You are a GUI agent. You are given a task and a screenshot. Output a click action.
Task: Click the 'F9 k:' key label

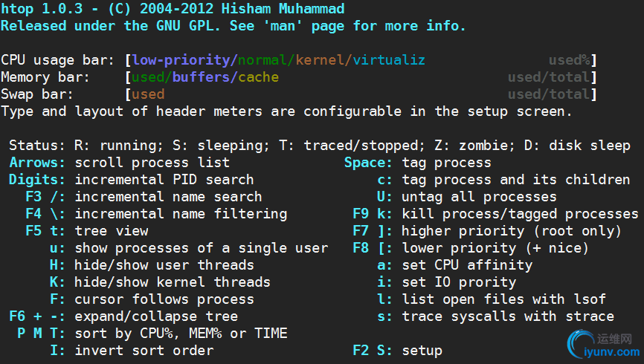tap(373, 214)
